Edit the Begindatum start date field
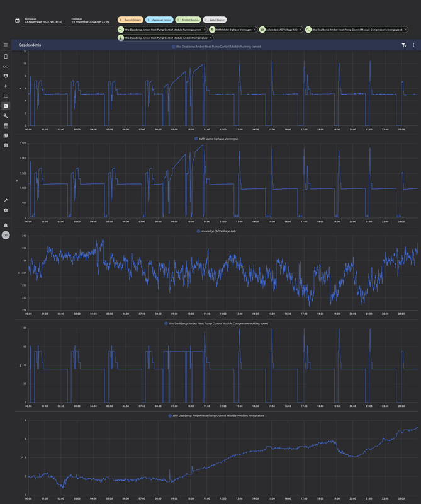The width and height of the screenshot is (421, 504). point(44,21)
